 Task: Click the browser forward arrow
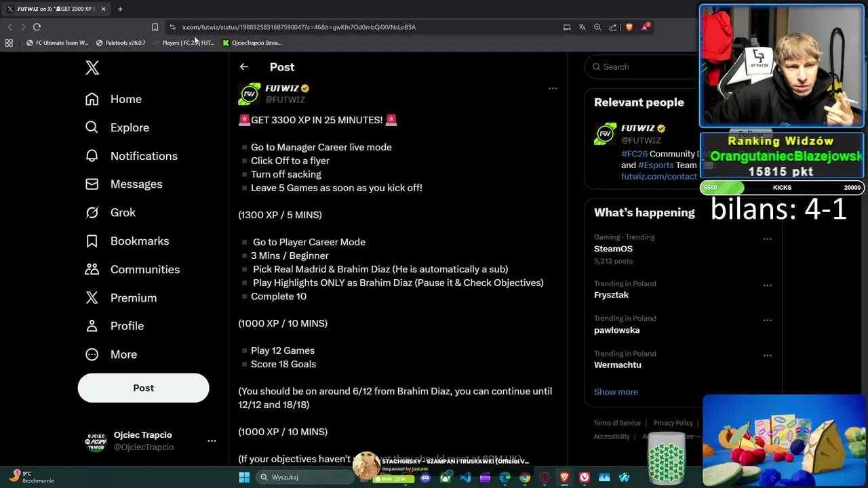[x=23, y=27]
